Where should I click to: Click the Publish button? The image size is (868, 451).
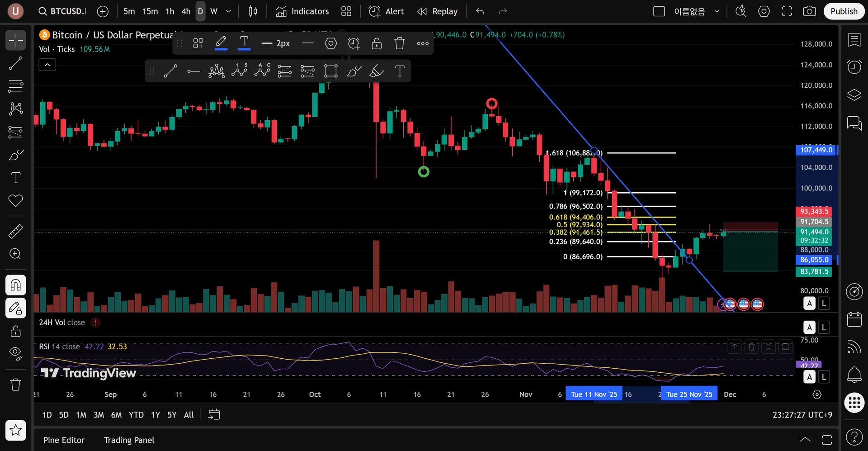(844, 11)
